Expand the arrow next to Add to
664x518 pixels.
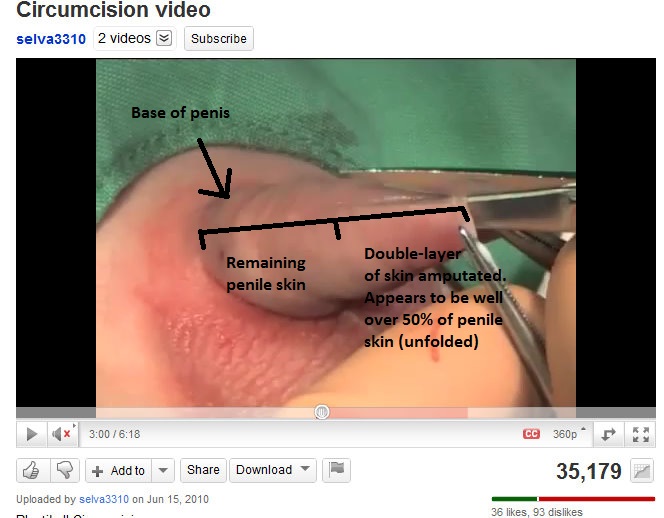[163, 470]
